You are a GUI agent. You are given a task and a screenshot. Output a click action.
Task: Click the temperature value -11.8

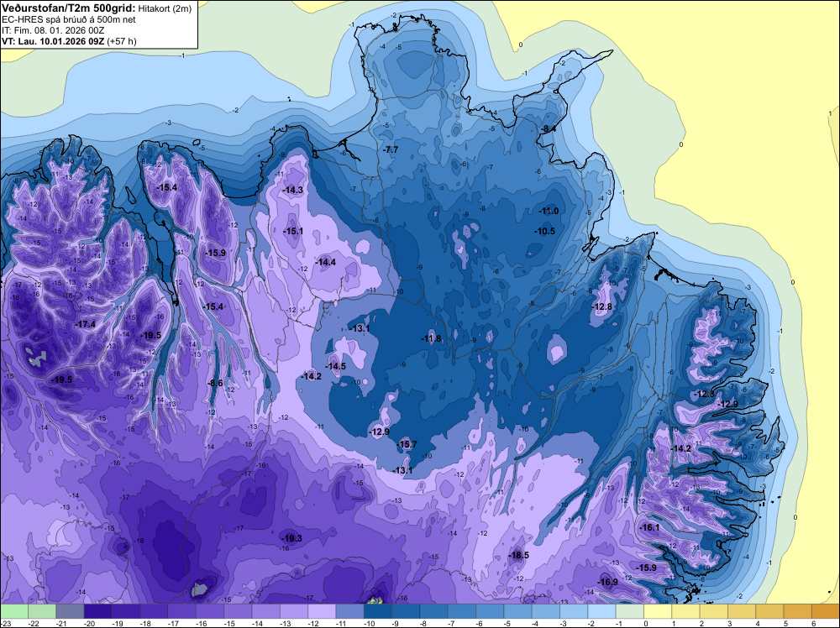(x=431, y=338)
